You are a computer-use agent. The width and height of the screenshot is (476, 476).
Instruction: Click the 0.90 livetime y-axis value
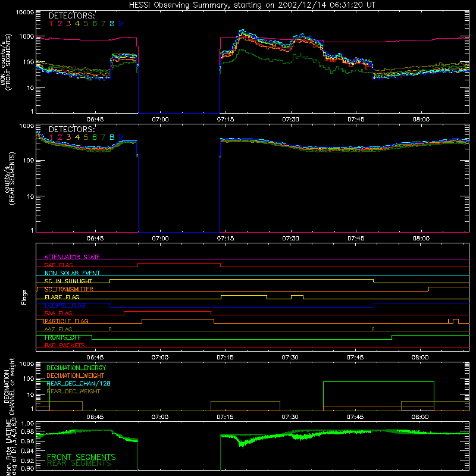tap(27, 468)
